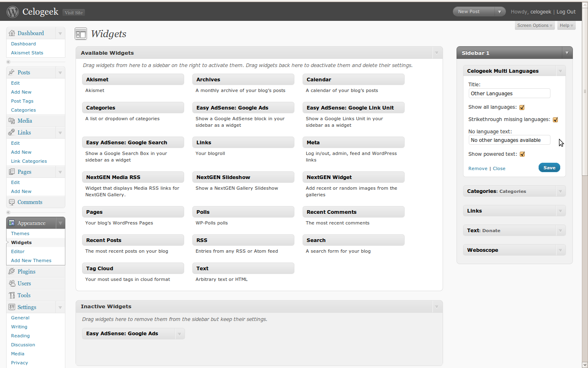Click the WordPress logo icon
Viewport: 588px width, 368px height.
(x=13, y=12)
